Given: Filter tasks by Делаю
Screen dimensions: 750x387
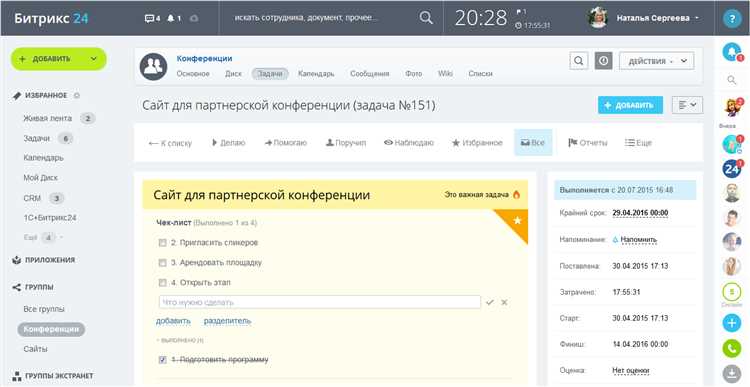Looking at the screenshot, I should coord(228,143).
